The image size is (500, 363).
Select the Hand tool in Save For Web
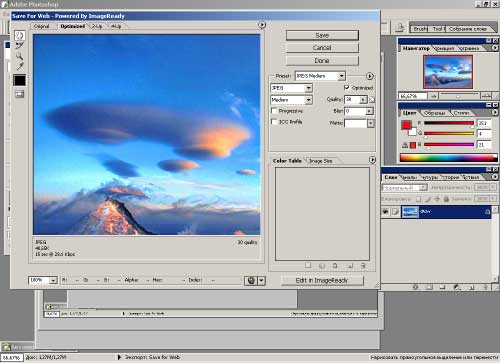(x=20, y=35)
